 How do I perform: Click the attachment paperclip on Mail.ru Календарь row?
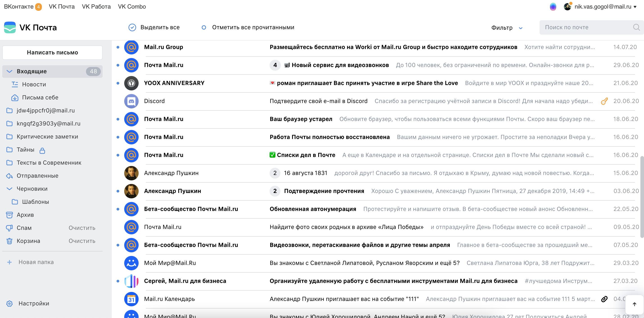(604, 299)
